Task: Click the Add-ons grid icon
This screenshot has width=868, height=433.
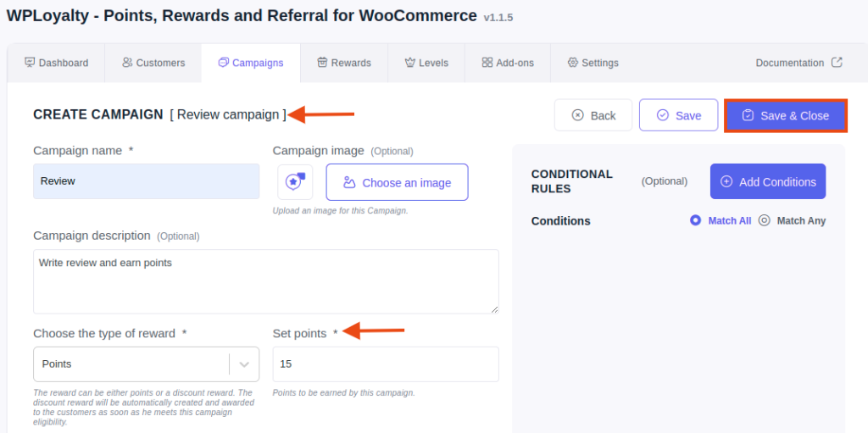Action: click(x=487, y=63)
